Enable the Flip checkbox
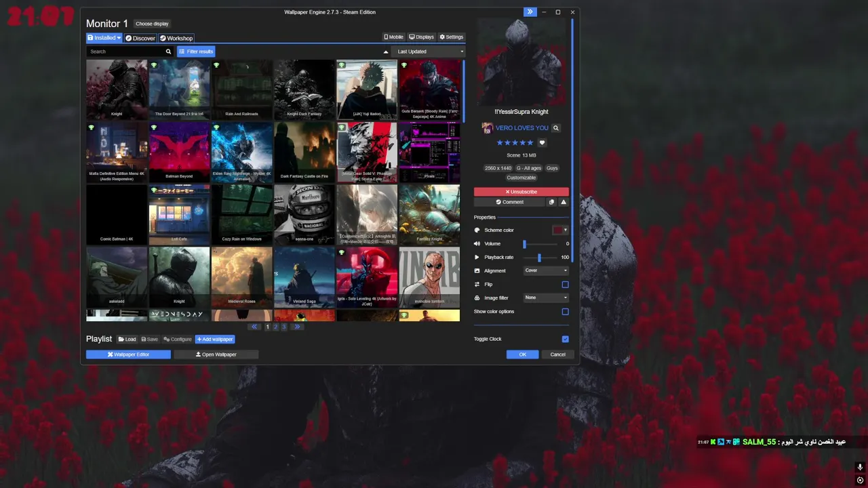Image resolution: width=868 pixels, height=488 pixels. click(565, 285)
